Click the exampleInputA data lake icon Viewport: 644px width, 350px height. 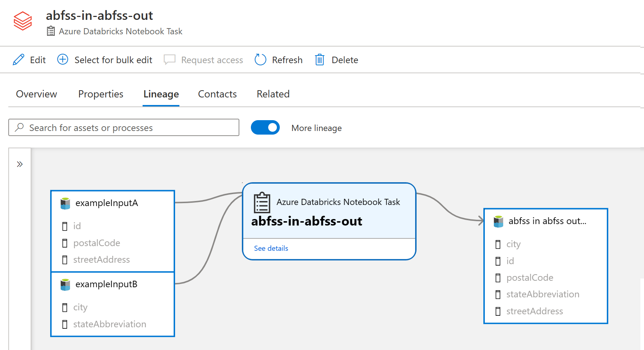(65, 203)
